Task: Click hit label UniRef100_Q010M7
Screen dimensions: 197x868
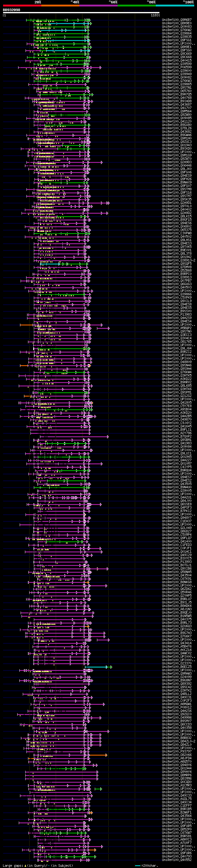Action: [177, 464]
